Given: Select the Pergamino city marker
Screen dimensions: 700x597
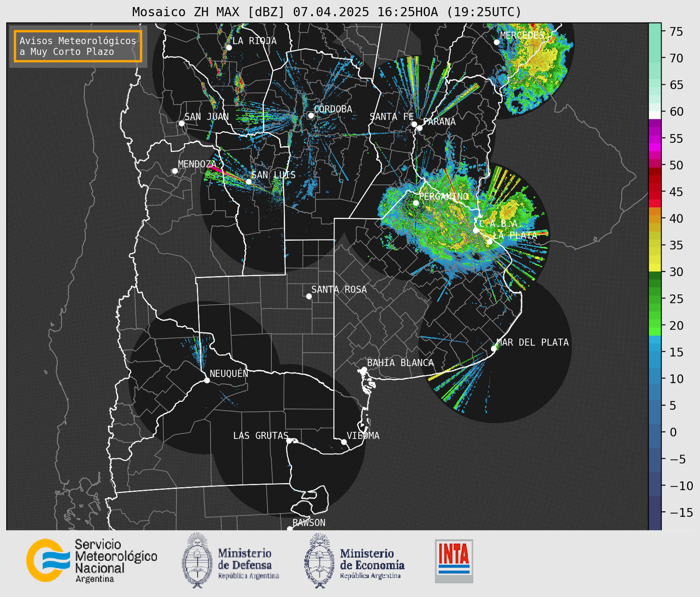Looking at the screenshot, I should point(416,203).
